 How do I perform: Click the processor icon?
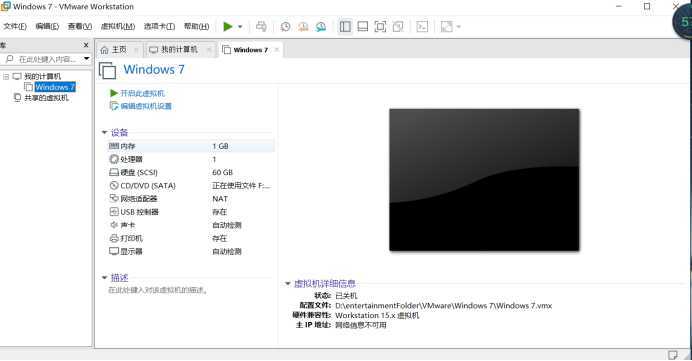[x=114, y=159]
